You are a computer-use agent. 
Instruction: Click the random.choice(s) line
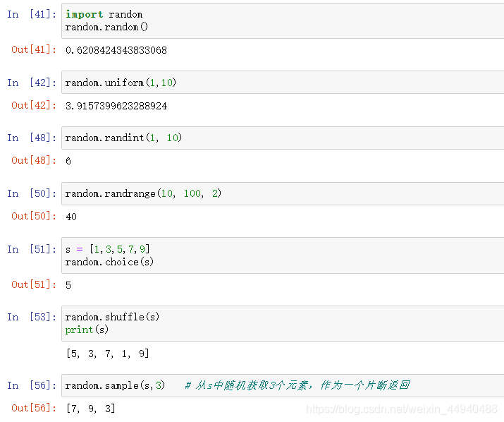point(109,262)
